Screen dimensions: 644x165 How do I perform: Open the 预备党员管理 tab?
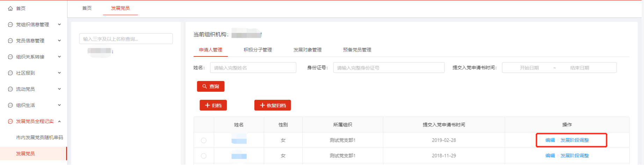point(357,50)
